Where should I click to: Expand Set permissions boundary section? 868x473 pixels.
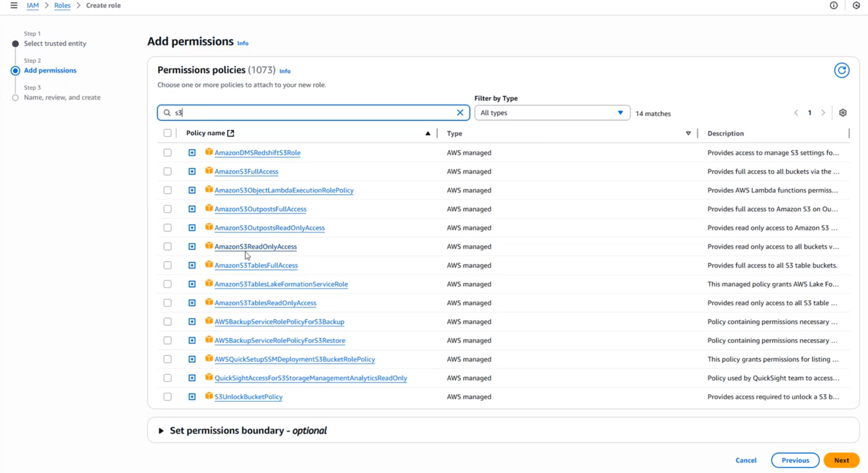161,431
